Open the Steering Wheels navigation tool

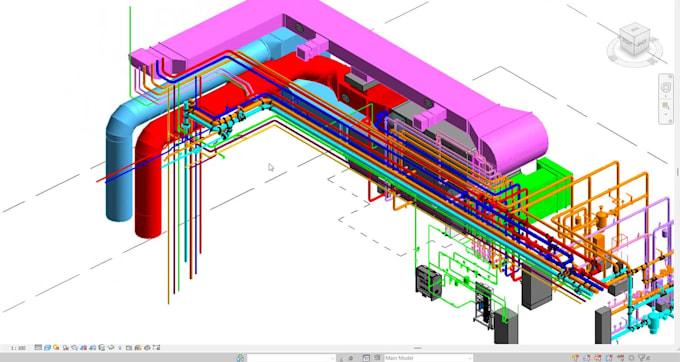point(666,87)
